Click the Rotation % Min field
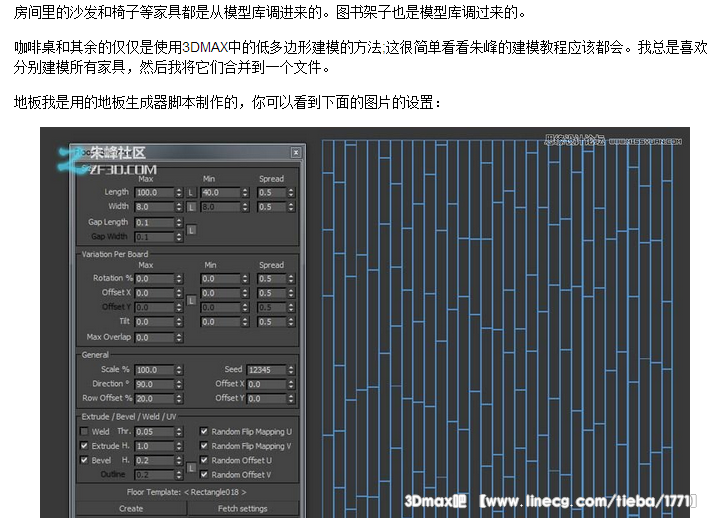Image resolution: width=726 pixels, height=518 pixels. (220, 279)
